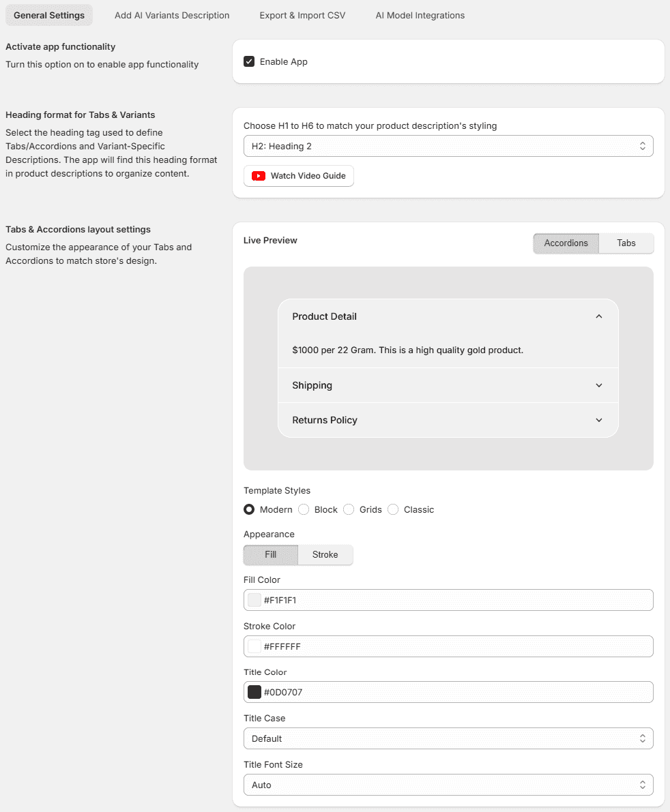Click the Template Styles label

tap(277, 490)
